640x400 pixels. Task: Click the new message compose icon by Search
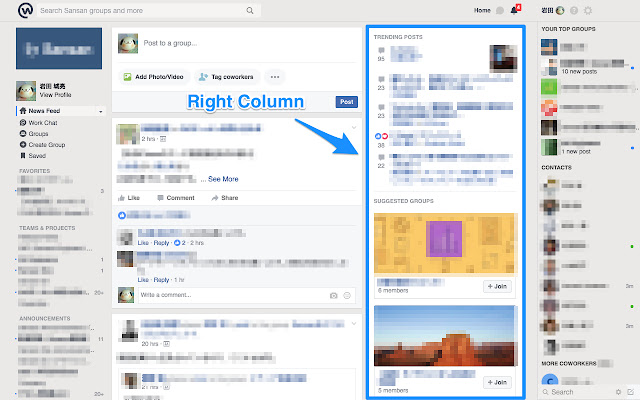click(x=631, y=392)
